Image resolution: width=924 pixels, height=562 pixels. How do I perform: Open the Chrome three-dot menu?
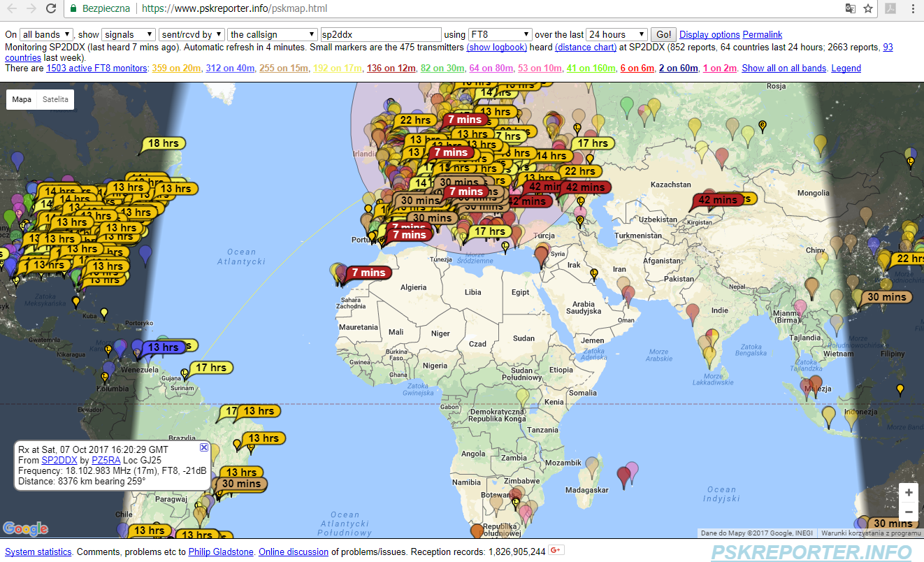pos(912,9)
